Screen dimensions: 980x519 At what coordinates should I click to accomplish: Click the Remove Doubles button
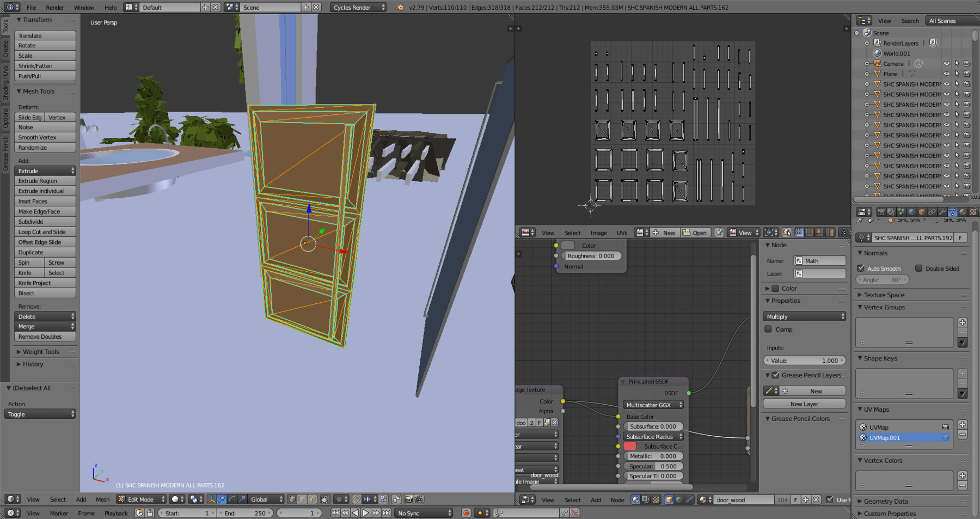coord(45,337)
